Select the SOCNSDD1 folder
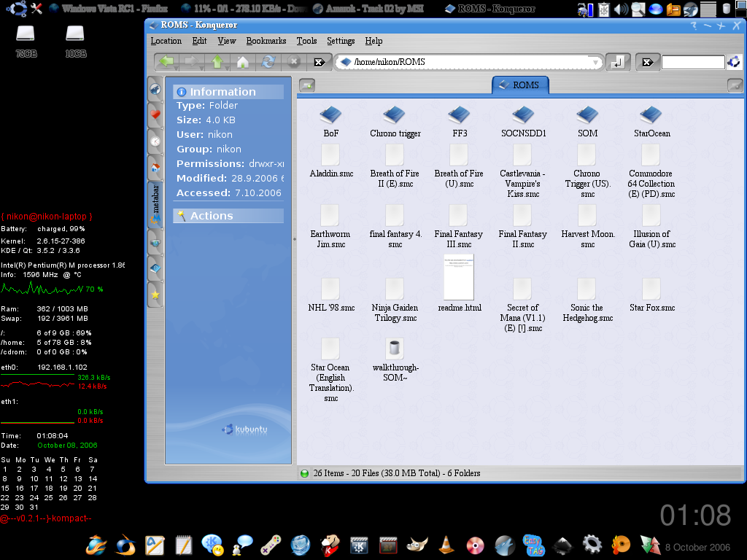 coord(523,122)
